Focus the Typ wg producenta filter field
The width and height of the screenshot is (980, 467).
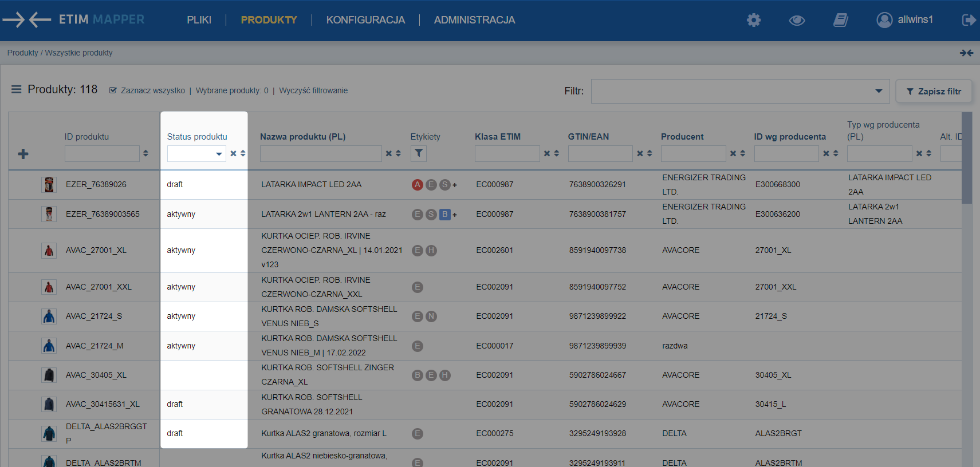pyautogui.click(x=880, y=153)
